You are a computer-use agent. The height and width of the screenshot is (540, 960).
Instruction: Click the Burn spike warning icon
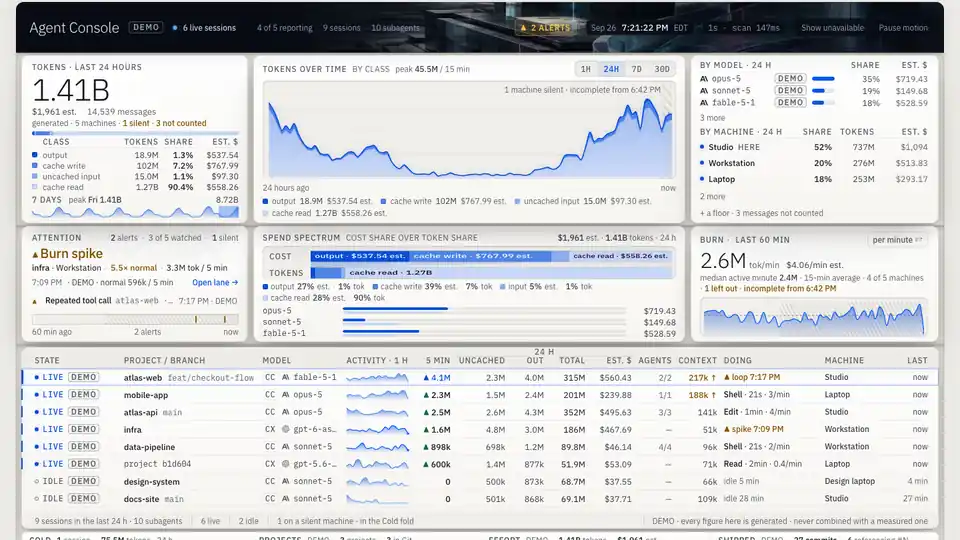pyautogui.click(x=35, y=254)
